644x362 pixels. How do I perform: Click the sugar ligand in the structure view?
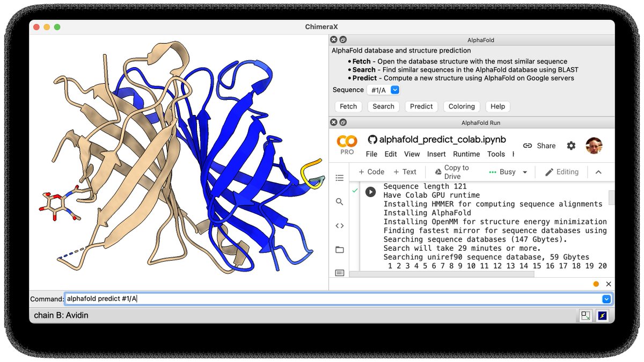coord(56,205)
